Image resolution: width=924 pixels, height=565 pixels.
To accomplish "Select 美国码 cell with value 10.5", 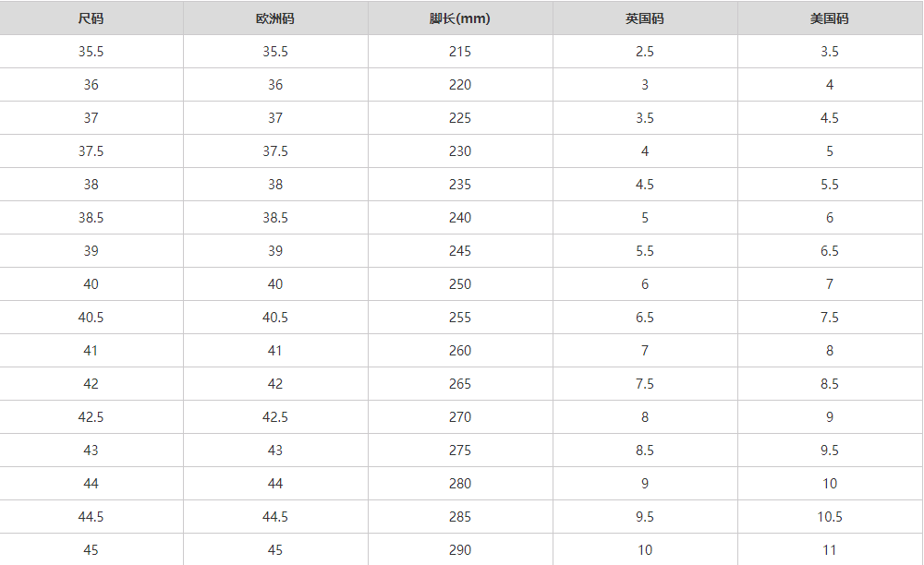I will (830, 517).
